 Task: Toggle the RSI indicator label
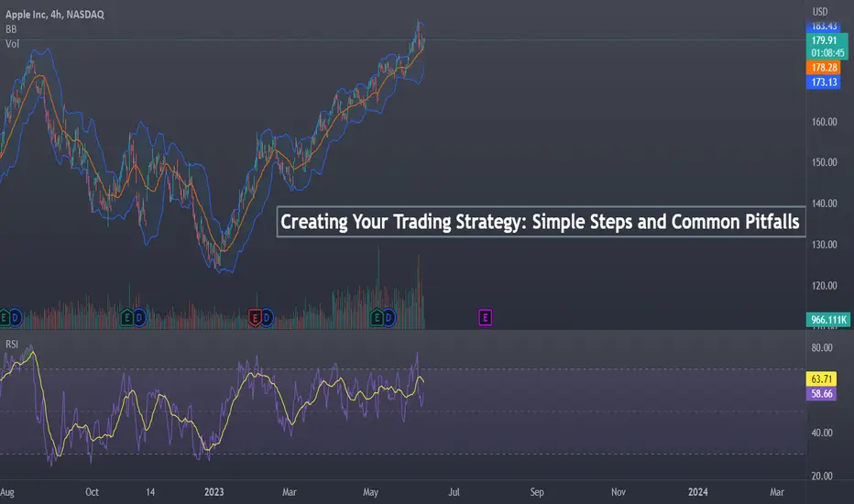[11, 345]
